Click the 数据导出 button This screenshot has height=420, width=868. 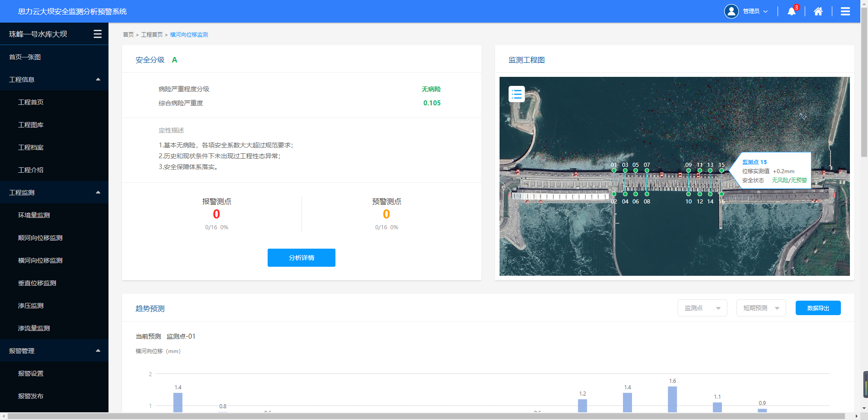click(x=818, y=308)
